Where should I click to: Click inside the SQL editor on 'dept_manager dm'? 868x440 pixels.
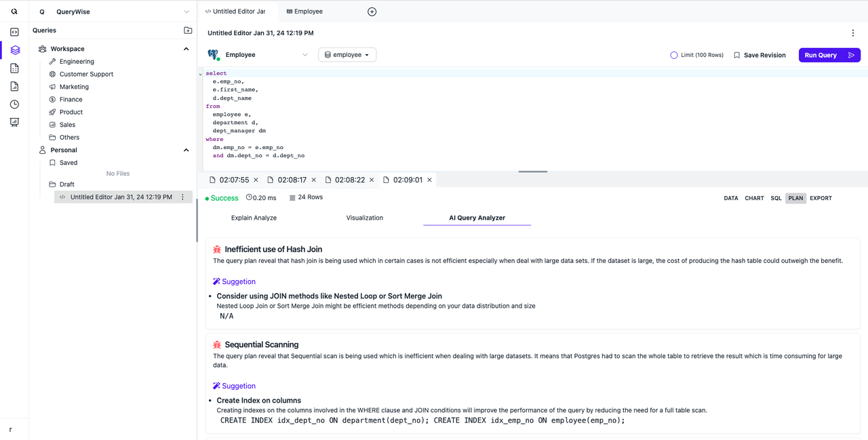[x=239, y=131]
